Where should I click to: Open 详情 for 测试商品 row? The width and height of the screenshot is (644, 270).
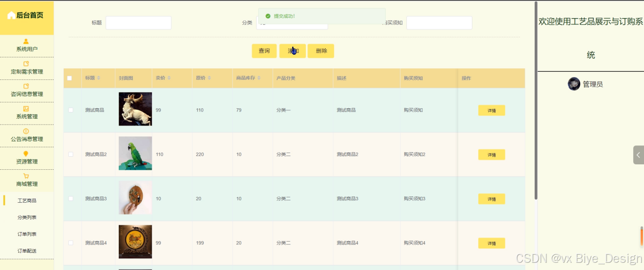(491, 111)
